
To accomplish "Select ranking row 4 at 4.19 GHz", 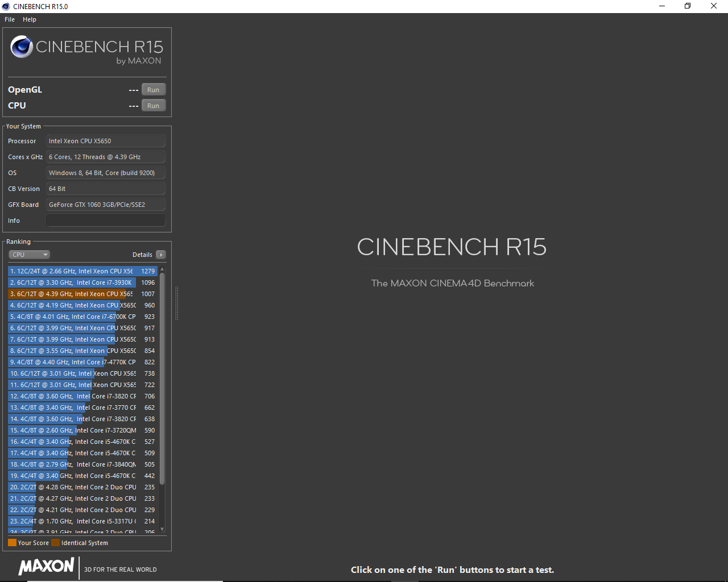I will 83,305.
